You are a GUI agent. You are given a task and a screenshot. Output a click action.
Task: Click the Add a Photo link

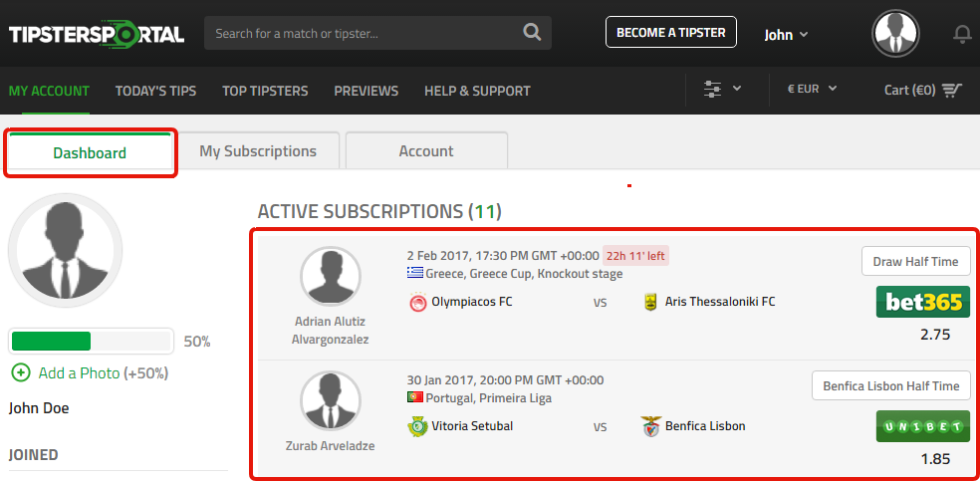tap(79, 373)
